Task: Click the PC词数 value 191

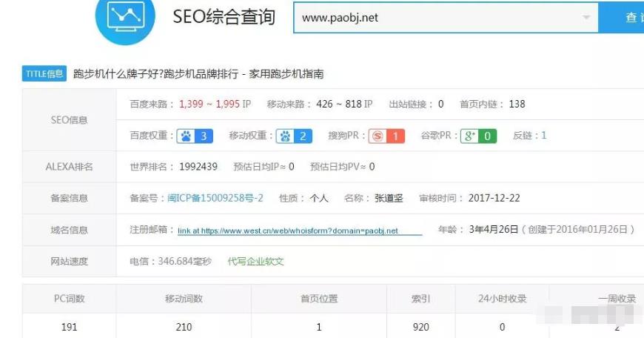Action: click(69, 328)
